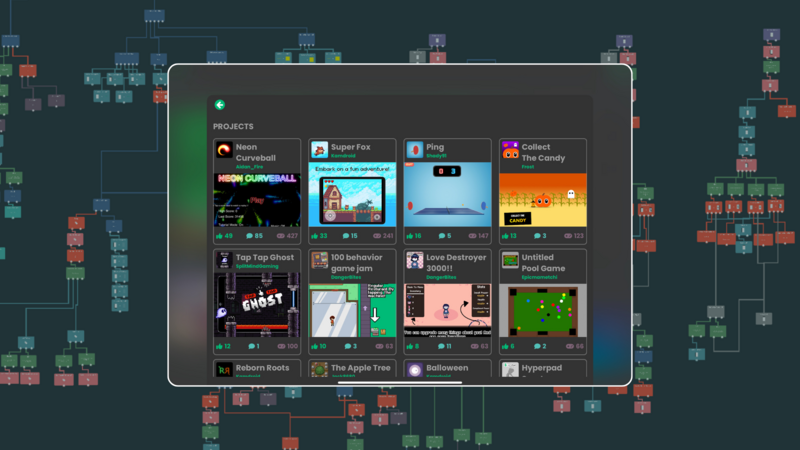800x450 pixels.
Task: Open Tap Tap Ghost preview thumbnail
Action: point(257,305)
